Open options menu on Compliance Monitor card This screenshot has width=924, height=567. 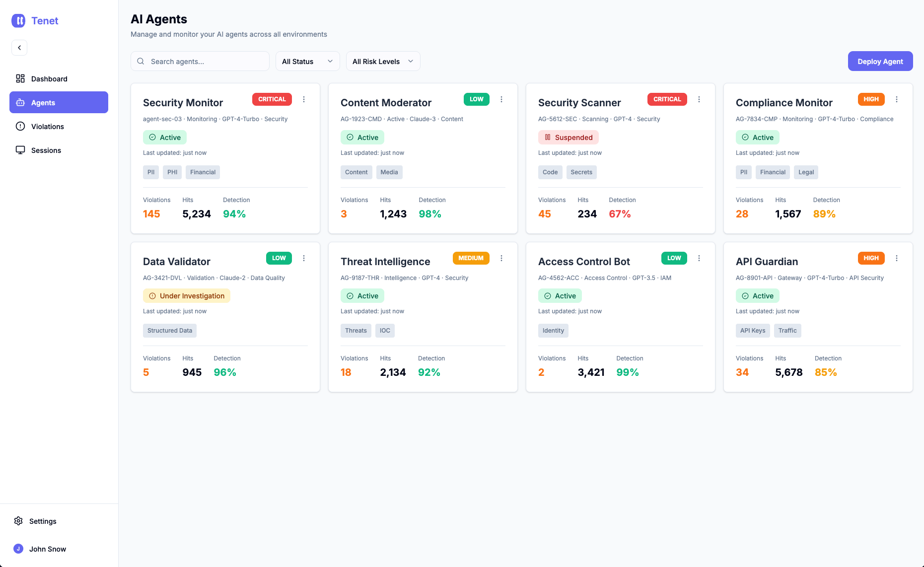(x=897, y=99)
